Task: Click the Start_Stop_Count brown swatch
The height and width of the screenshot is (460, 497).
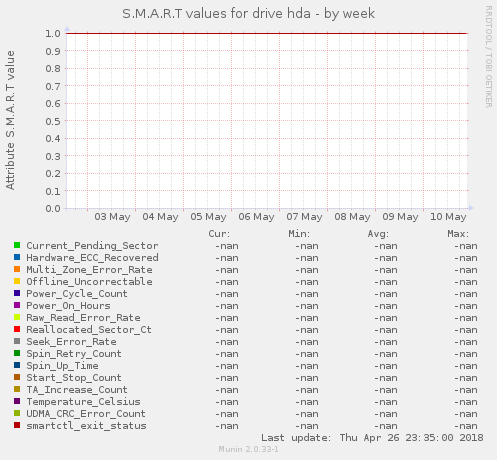Action: tap(17, 377)
